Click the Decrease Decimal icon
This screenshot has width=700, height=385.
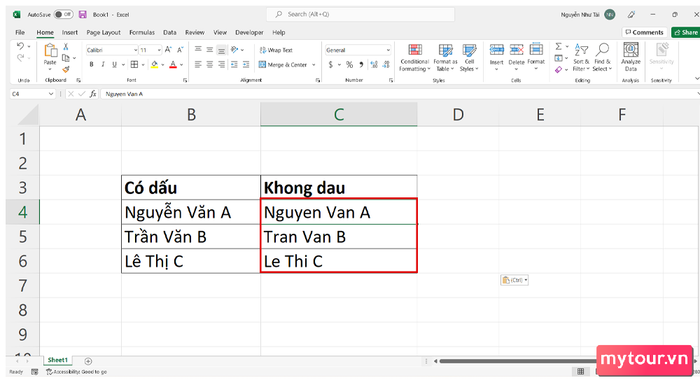(386, 65)
